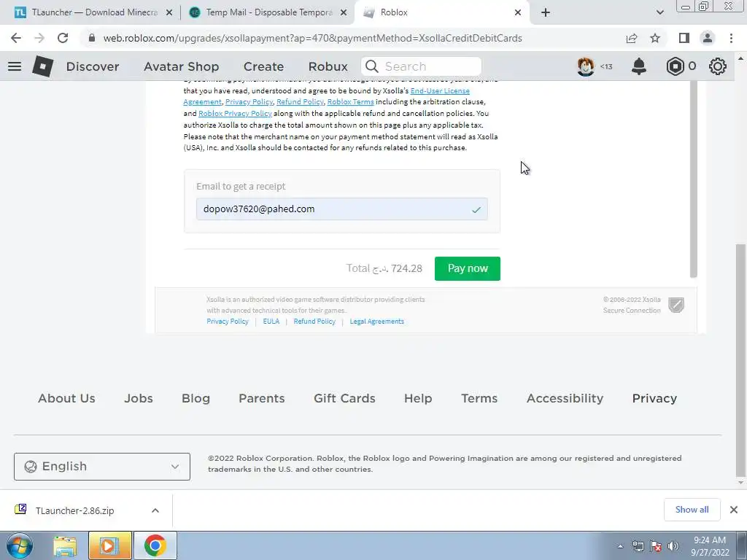Open the Create menu item

coord(263,66)
